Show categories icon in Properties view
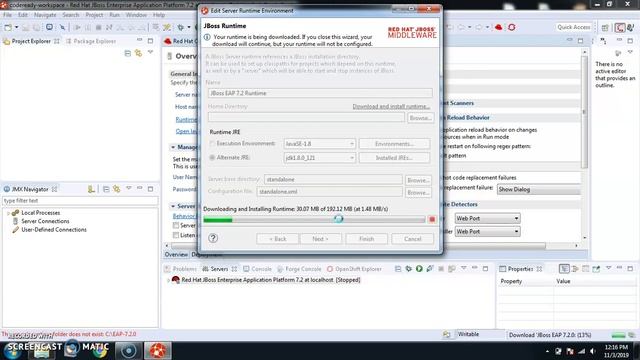Screen dimensions: 640x360 click(x=564, y=269)
